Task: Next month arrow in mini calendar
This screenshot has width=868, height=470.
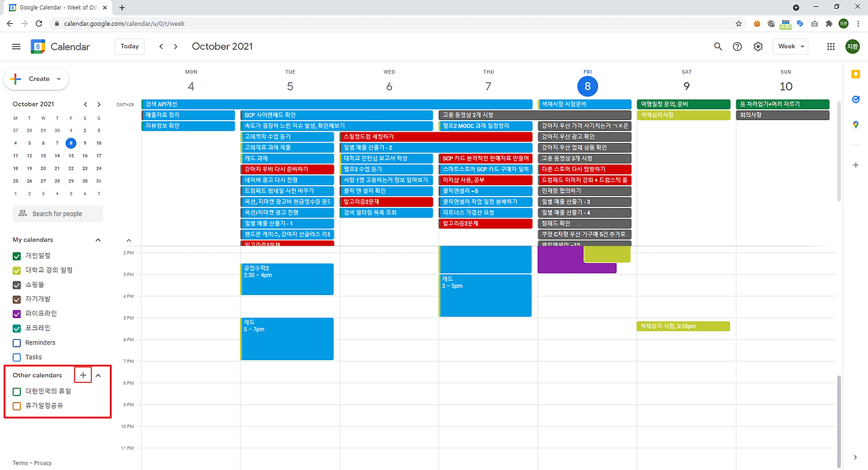Action: (99, 104)
